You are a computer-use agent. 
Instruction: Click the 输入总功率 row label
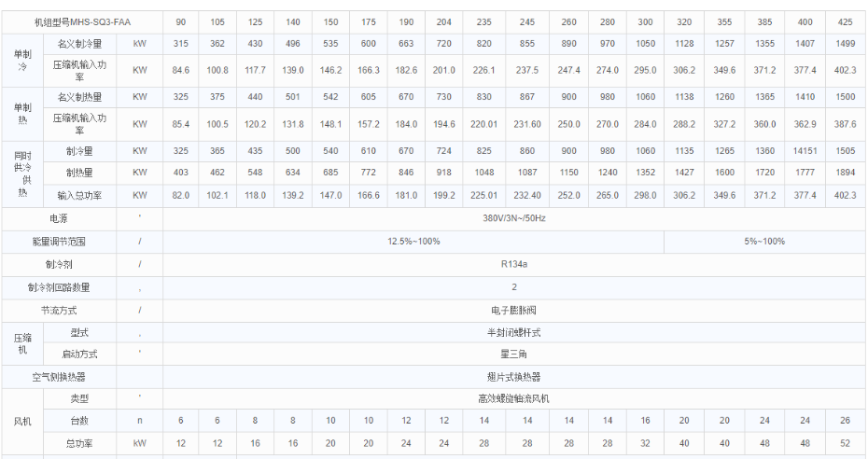pos(79,194)
